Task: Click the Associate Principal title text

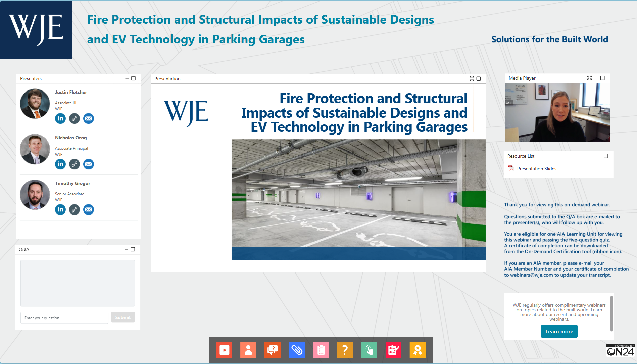Action: 71,148
